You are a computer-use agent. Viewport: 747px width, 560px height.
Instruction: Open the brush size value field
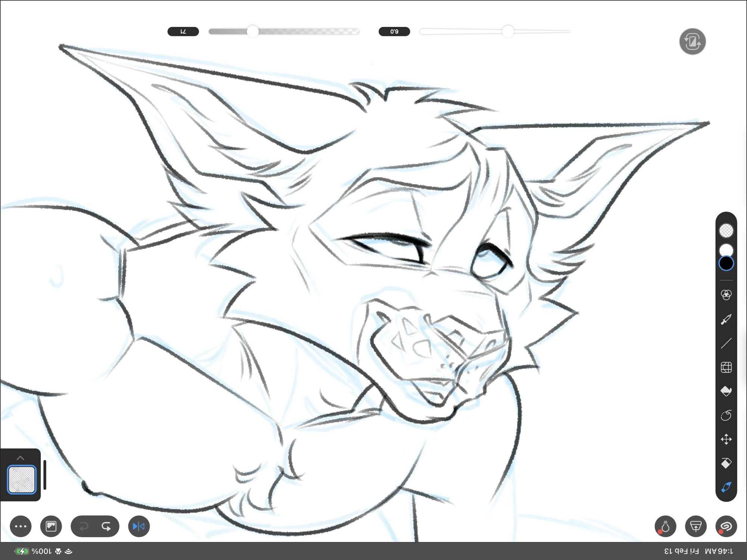click(394, 32)
